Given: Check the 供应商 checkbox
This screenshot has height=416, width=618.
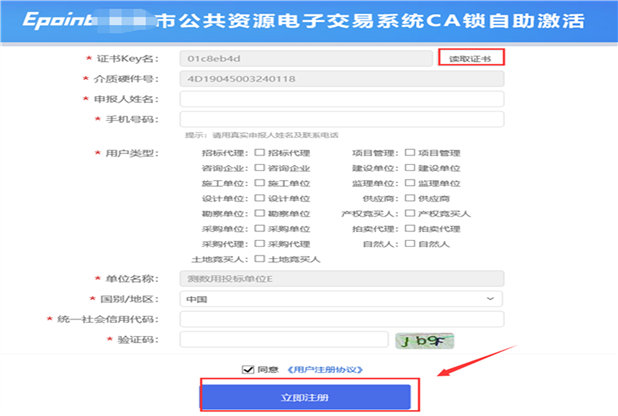Looking at the screenshot, I should coord(410,198).
